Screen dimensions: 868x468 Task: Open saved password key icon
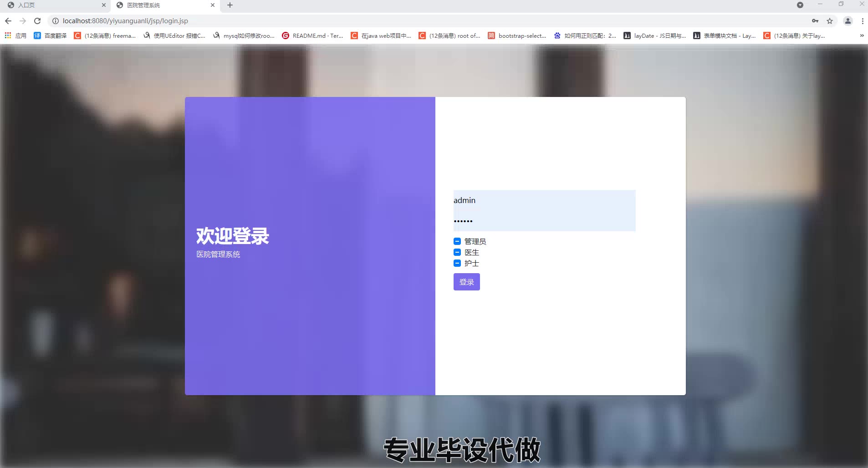(x=815, y=21)
